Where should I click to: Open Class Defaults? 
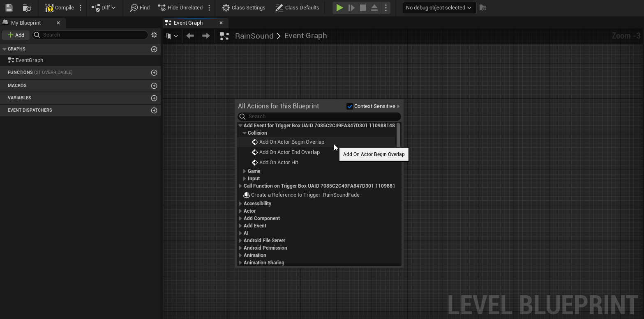297,7
